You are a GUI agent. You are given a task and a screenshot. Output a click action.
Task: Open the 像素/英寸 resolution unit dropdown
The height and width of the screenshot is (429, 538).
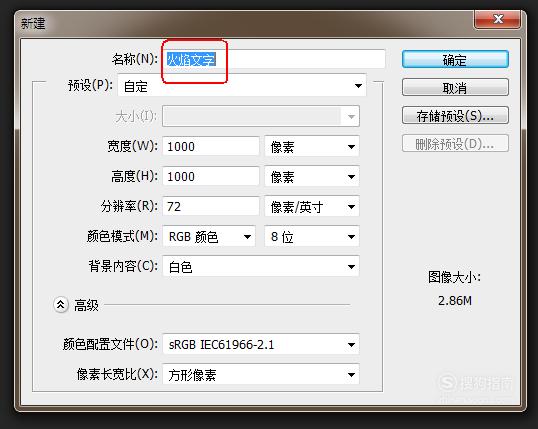point(312,206)
